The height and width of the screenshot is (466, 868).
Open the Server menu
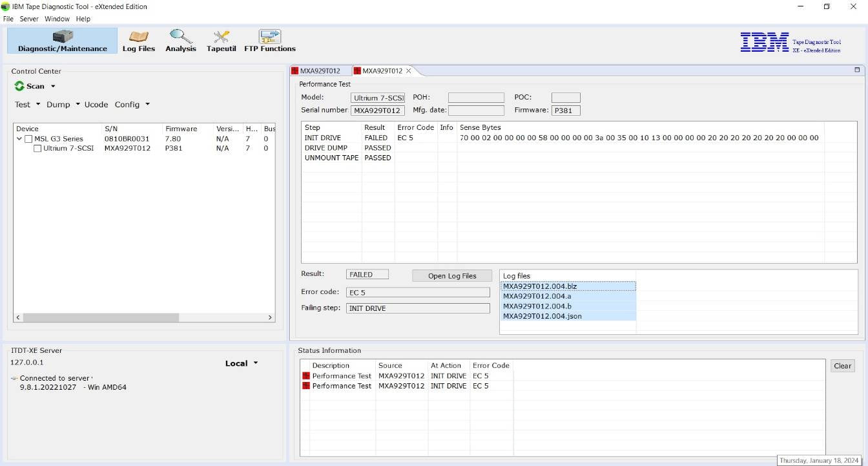pos(29,19)
